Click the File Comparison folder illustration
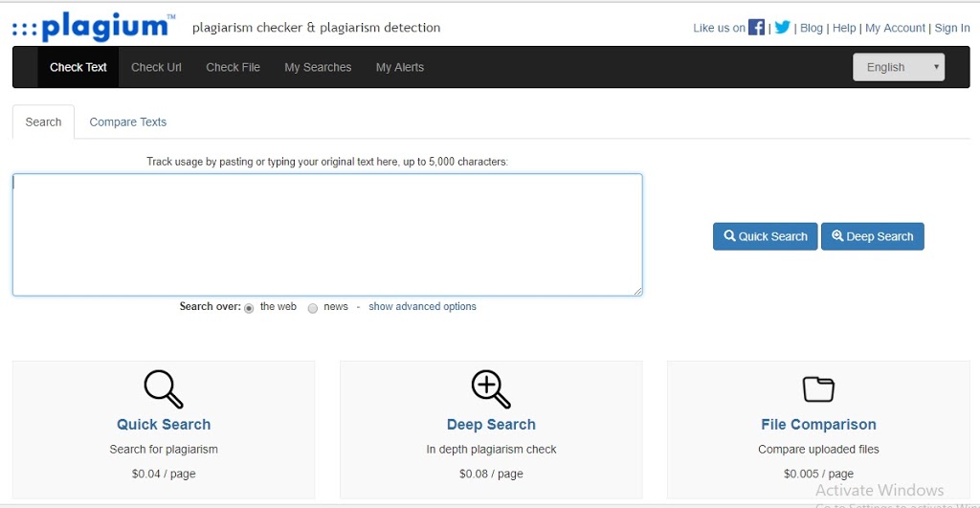Image resolution: width=980 pixels, height=508 pixels. [819, 389]
